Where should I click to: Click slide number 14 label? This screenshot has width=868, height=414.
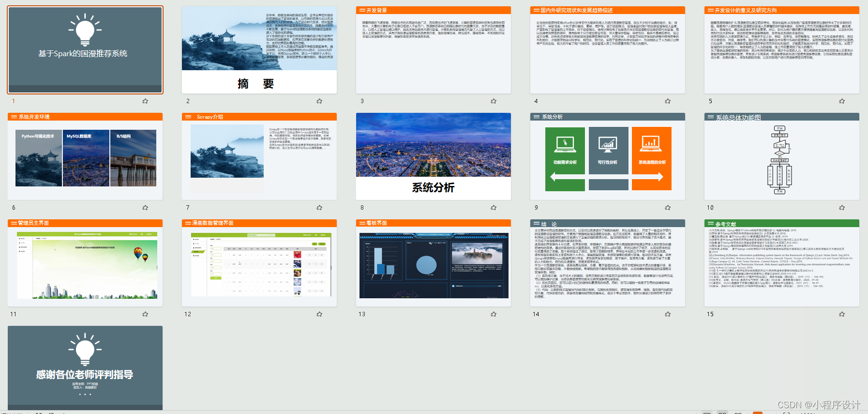[536, 314]
